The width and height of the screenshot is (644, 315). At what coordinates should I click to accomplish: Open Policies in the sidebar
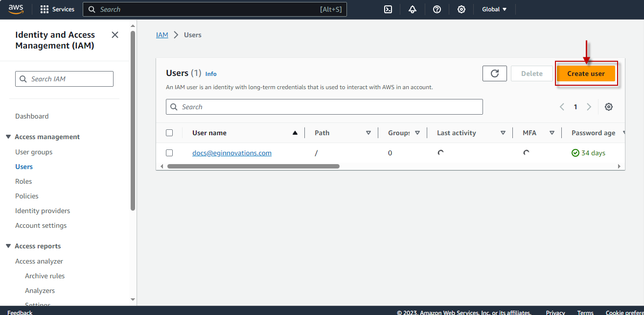(x=27, y=196)
